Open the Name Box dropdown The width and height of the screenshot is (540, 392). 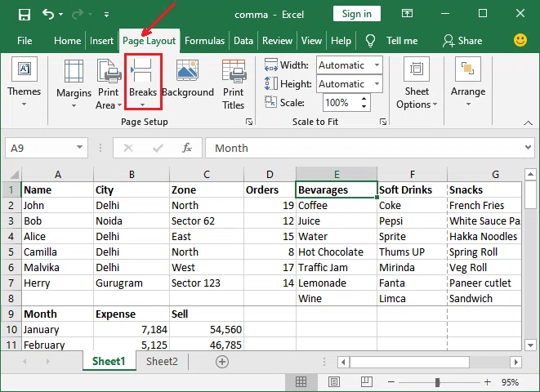pos(79,147)
